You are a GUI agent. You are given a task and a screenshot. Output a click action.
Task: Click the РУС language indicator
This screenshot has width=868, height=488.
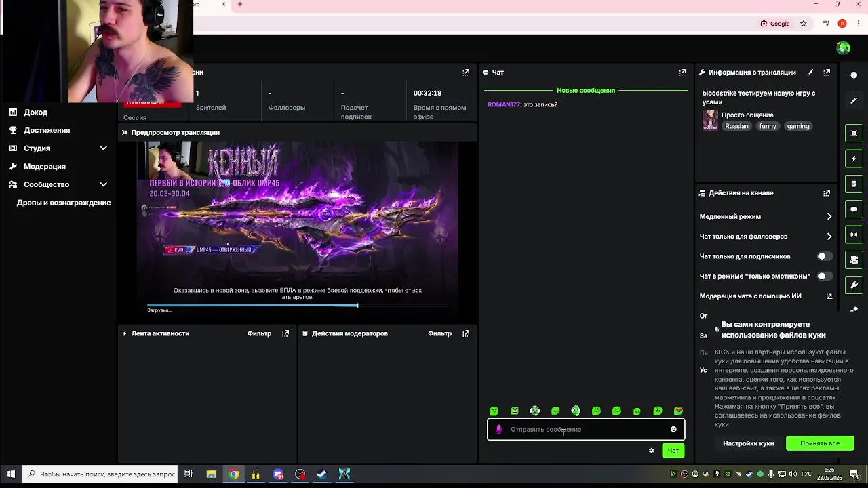806,474
